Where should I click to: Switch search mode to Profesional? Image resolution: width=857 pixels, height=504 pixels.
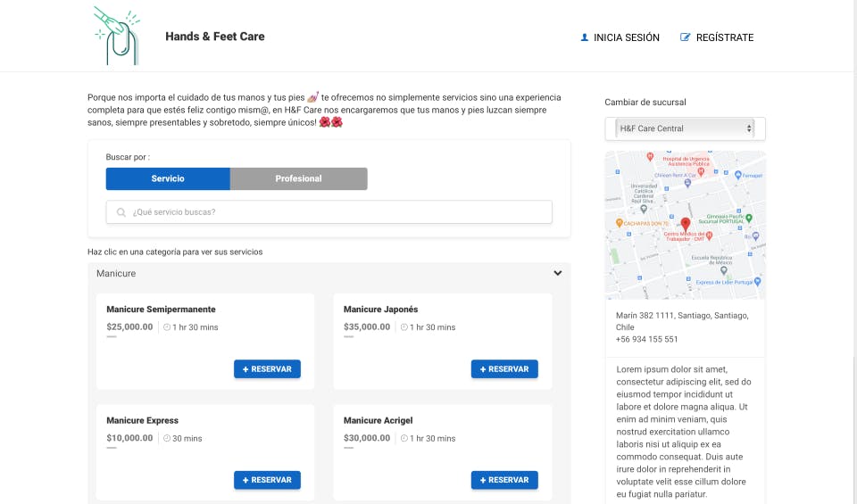click(298, 178)
